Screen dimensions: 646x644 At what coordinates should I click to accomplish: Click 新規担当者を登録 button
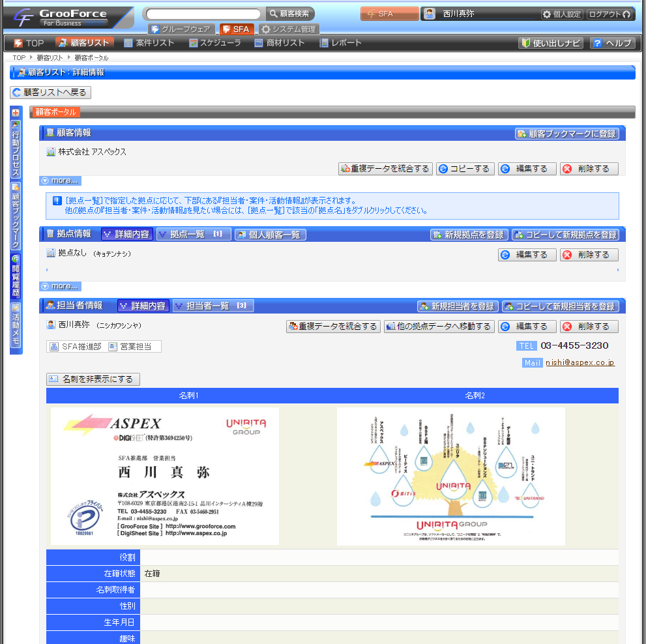pyautogui.click(x=458, y=306)
